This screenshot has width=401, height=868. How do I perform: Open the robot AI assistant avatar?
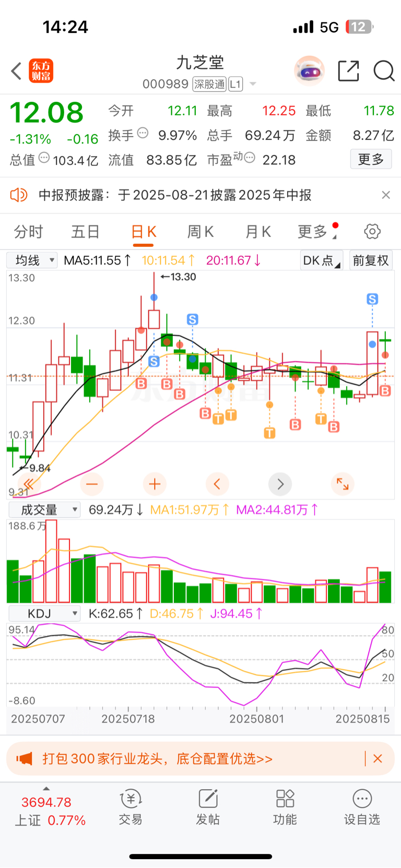pyautogui.click(x=309, y=70)
